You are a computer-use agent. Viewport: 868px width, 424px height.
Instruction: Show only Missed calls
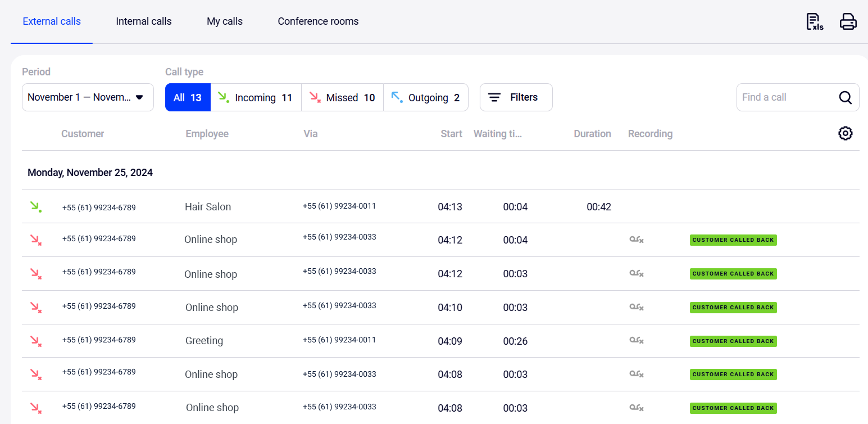(342, 97)
